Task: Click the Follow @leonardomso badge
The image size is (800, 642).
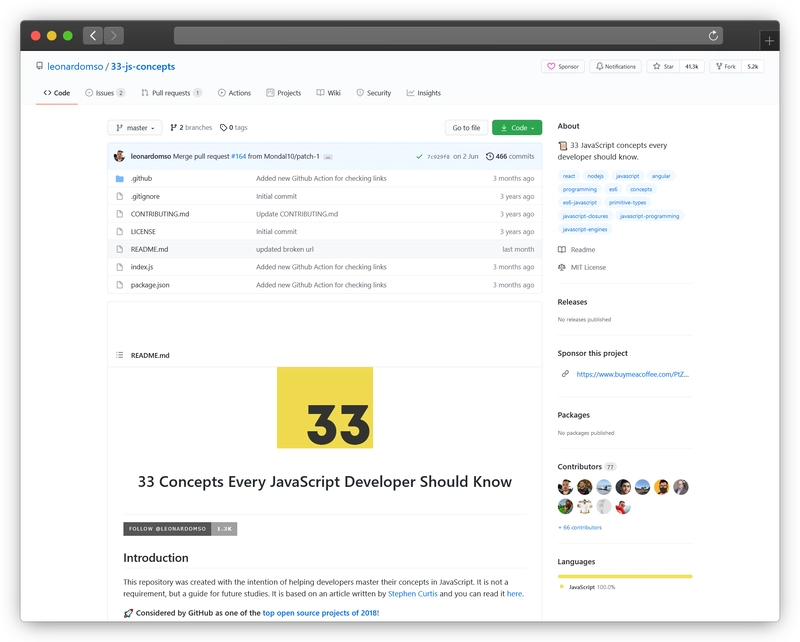Action: tap(180, 529)
